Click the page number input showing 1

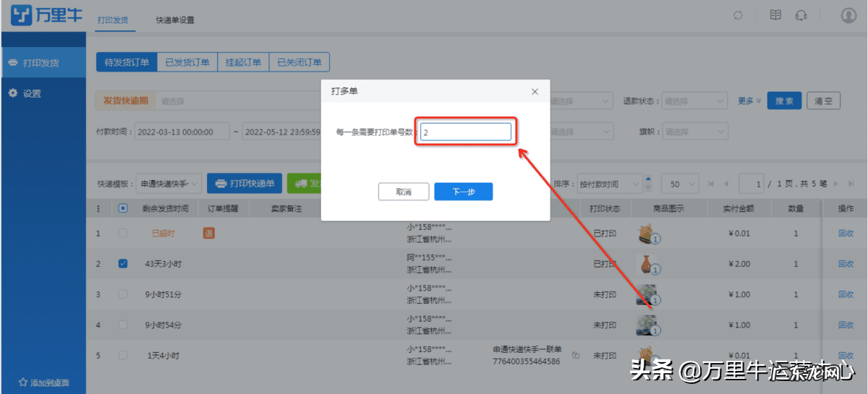(751, 184)
